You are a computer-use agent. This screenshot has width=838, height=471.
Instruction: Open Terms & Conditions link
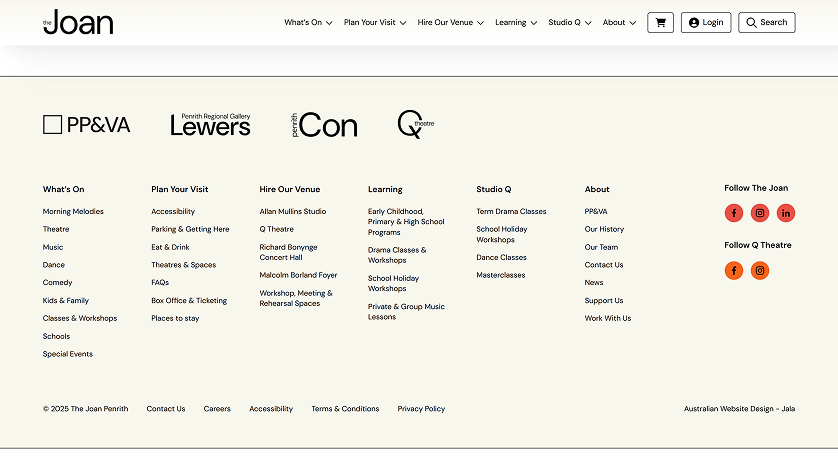[x=345, y=408]
